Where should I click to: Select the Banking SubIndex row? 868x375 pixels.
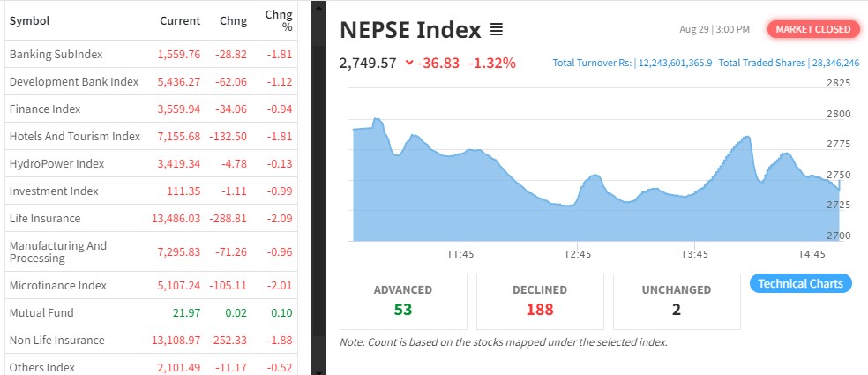click(56, 55)
